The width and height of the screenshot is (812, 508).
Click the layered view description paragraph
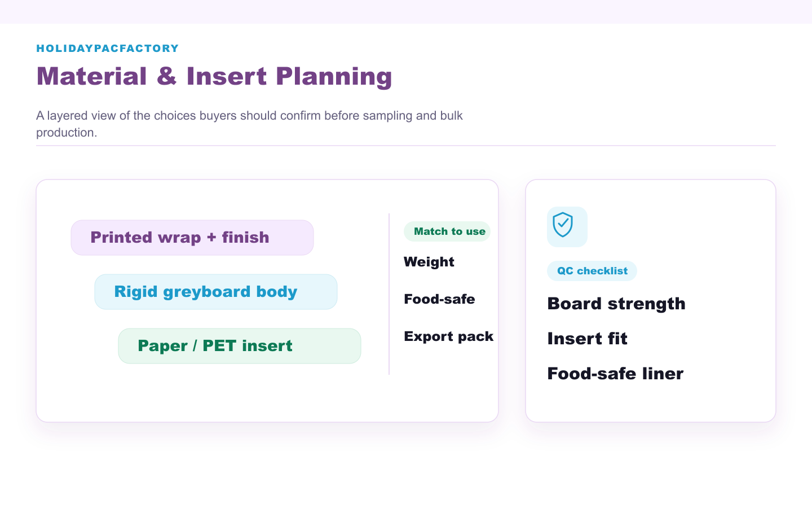tap(249, 124)
